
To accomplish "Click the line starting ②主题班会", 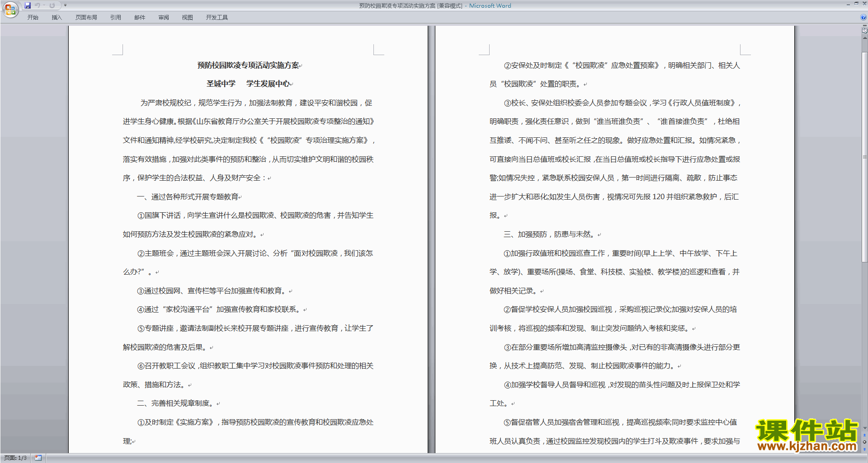I will point(255,253).
